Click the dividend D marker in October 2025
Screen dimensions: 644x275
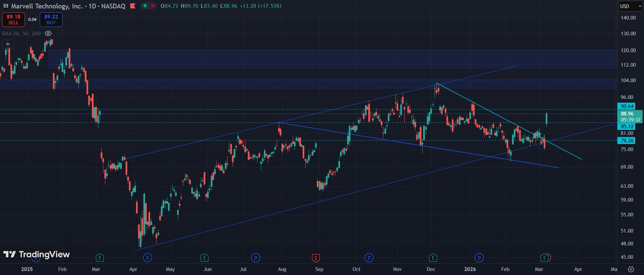click(x=369, y=258)
